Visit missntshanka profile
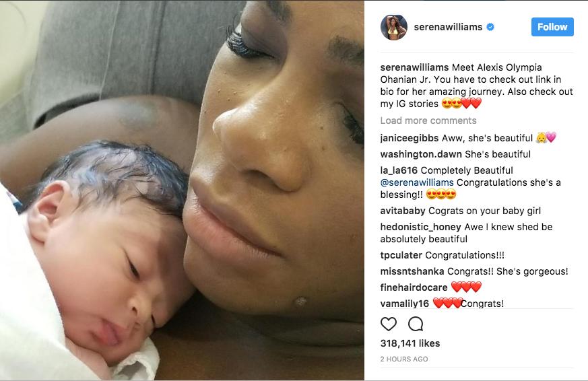Screen dimensions: 588x381 (x=412, y=271)
